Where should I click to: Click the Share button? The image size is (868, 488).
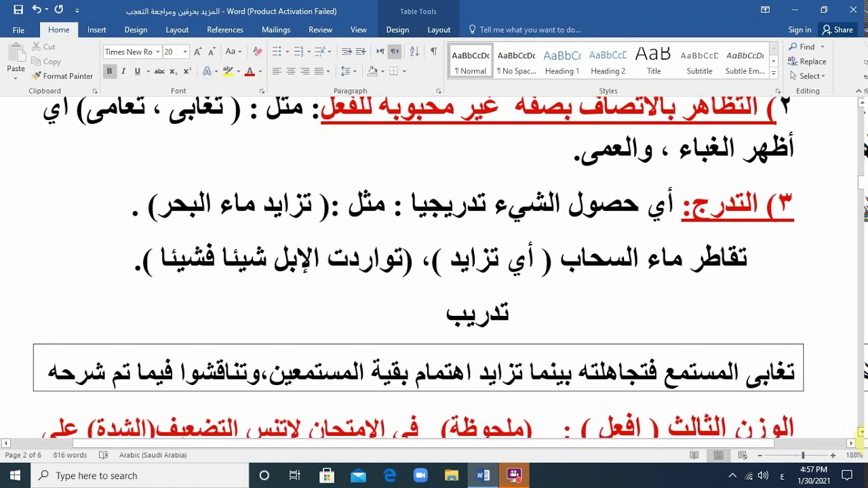837,30
